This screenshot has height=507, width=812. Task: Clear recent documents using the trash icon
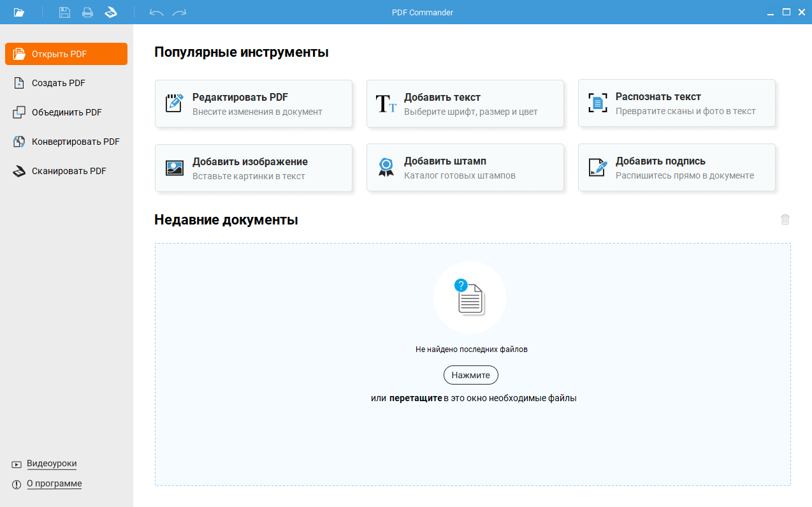[785, 219]
